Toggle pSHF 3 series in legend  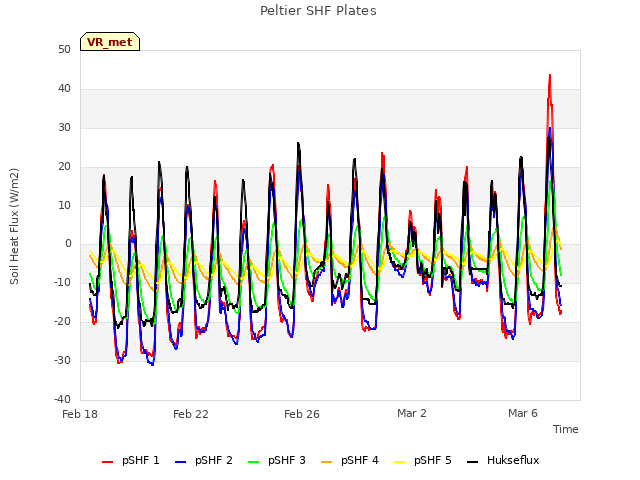(x=277, y=460)
